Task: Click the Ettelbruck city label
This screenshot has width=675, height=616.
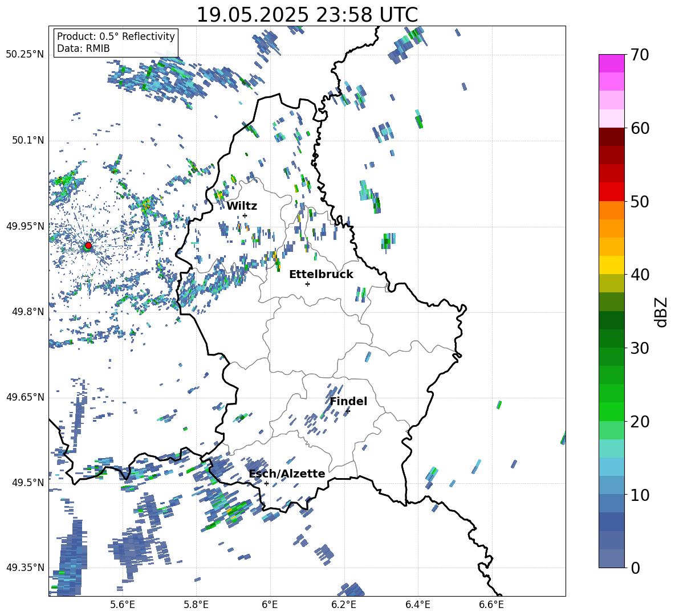Action: pyautogui.click(x=321, y=275)
